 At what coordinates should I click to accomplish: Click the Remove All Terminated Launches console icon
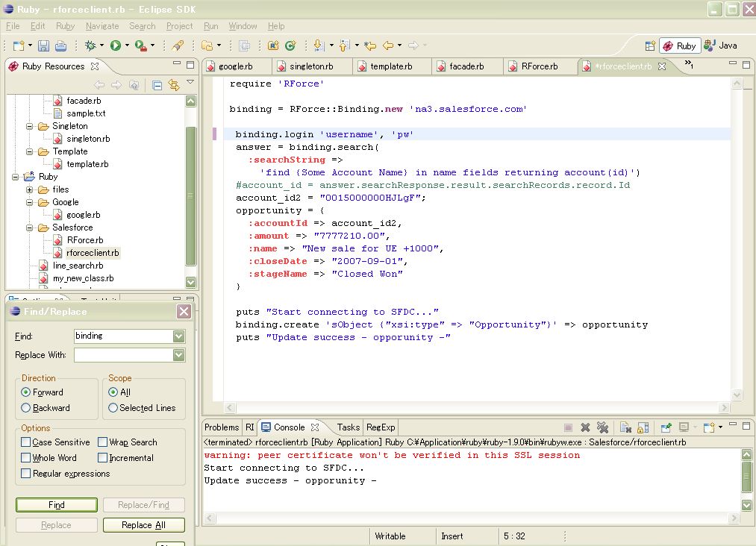click(602, 427)
